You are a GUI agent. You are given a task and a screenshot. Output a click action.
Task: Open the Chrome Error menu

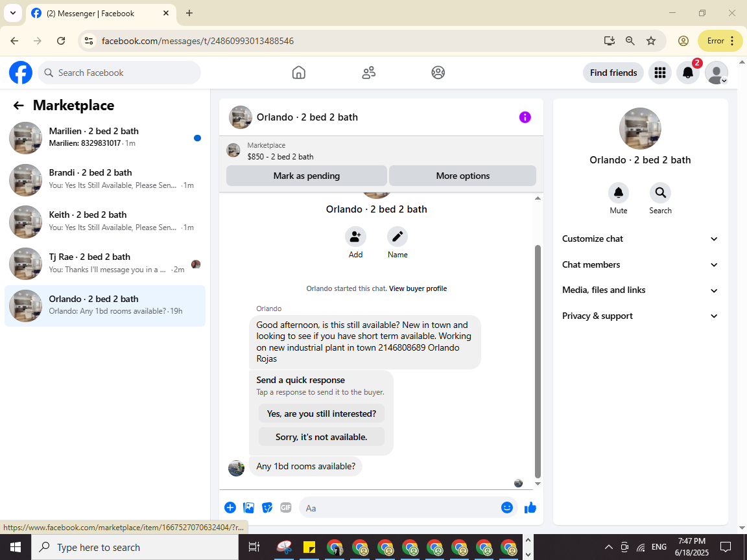coord(720,41)
